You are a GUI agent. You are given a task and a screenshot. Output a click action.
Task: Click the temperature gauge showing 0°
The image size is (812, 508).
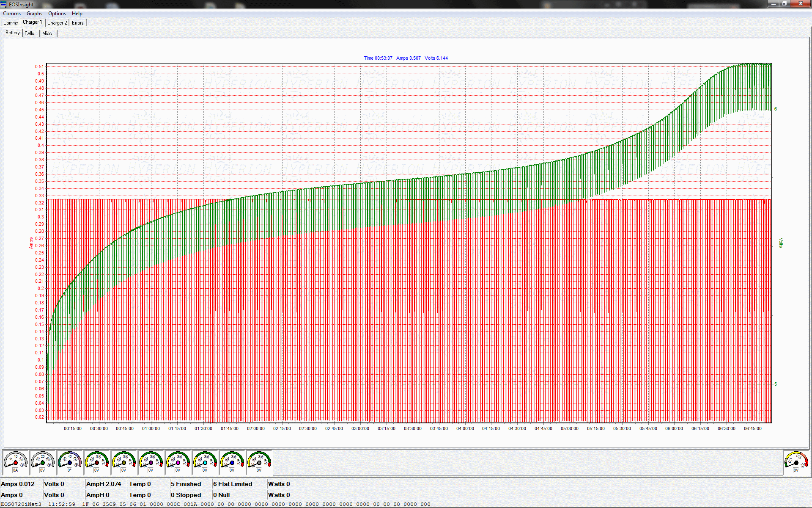(70, 462)
